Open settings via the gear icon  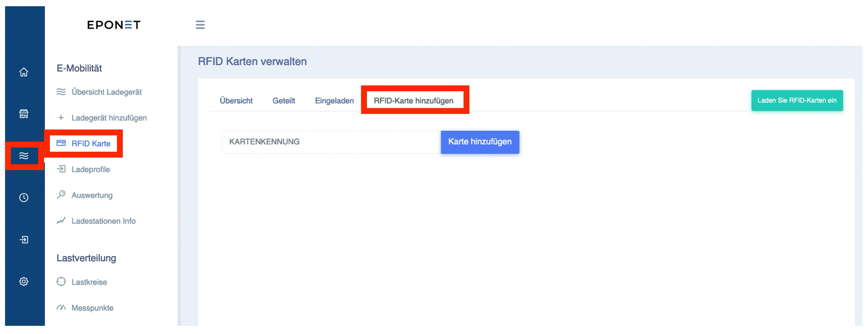point(24,281)
